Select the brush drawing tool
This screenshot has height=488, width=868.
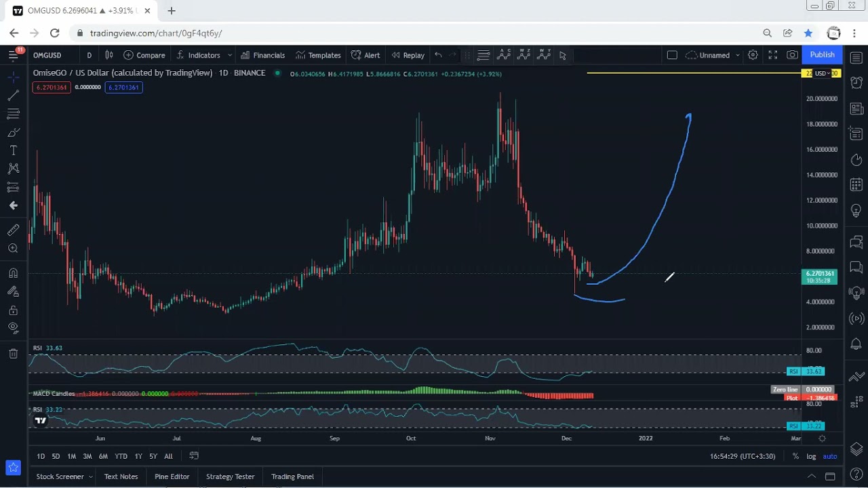pyautogui.click(x=13, y=132)
